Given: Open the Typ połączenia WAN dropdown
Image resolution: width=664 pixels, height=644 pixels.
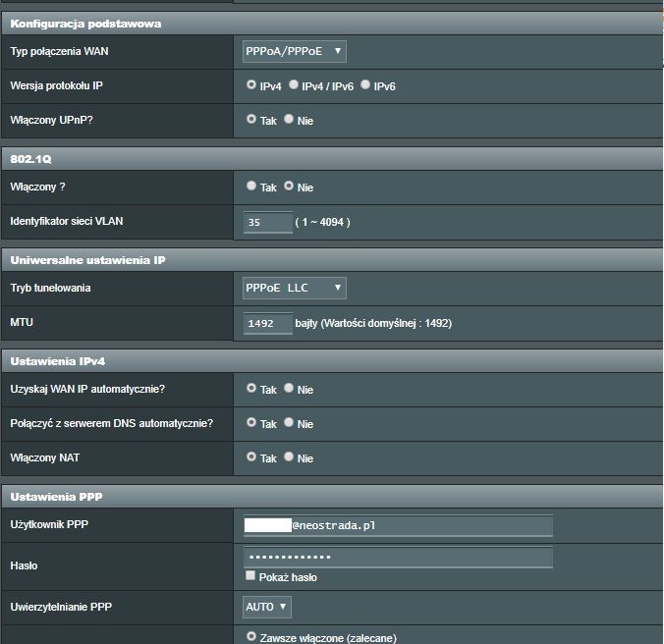Looking at the screenshot, I should 295,51.
